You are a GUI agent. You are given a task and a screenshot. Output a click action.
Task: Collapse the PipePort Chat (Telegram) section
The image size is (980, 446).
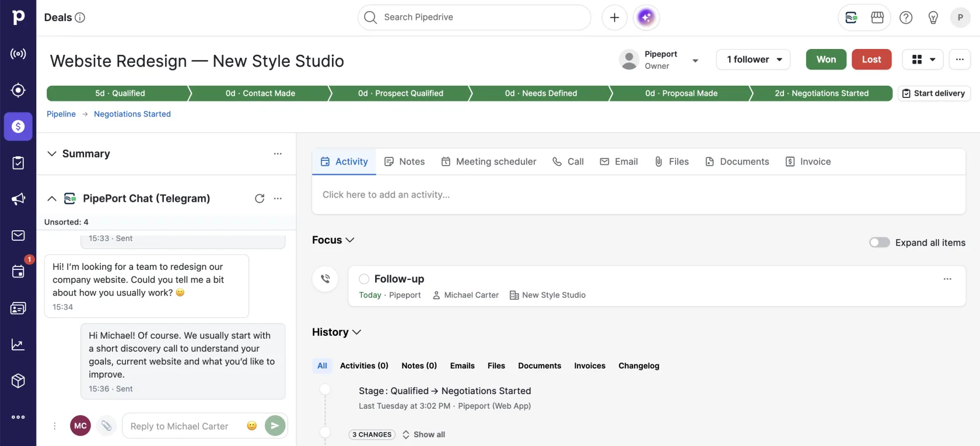tap(52, 199)
